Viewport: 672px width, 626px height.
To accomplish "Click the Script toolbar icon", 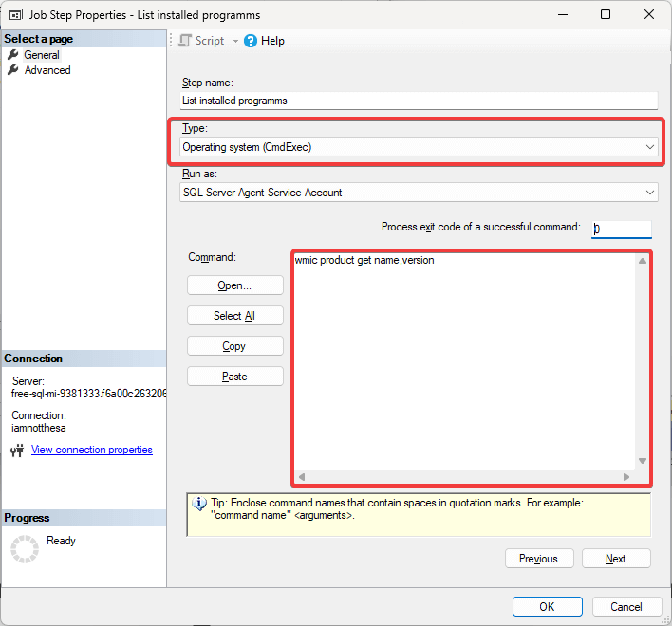I will (185, 41).
